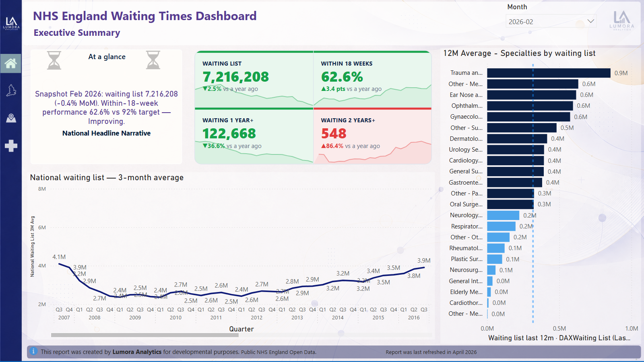Viewport: 644px width, 362px height.
Task: Select the medical cross sidebar icon
Action: (x=11, y=146)
